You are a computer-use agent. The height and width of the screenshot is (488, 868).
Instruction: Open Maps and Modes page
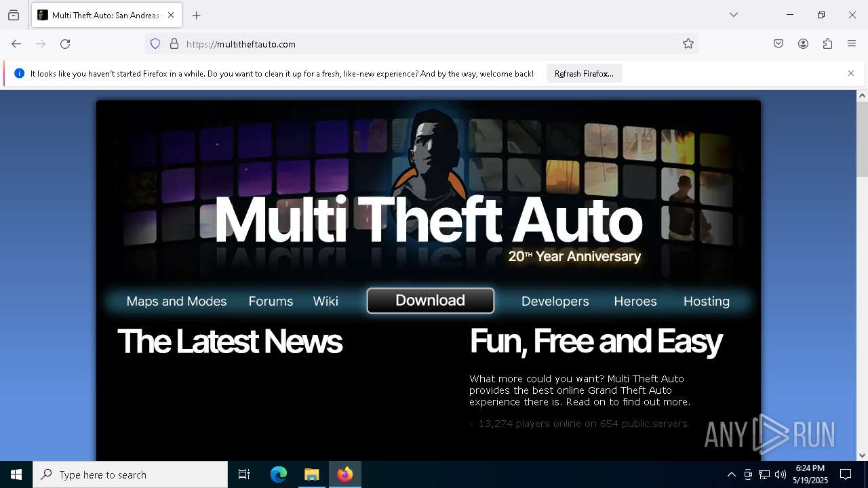[176, 302]
